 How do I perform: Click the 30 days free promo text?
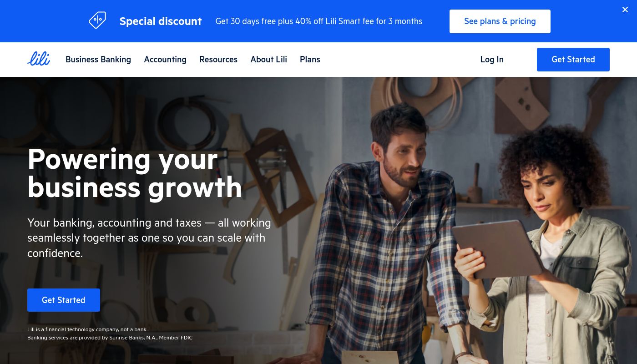pyautogui.click(x=319, y=21)
